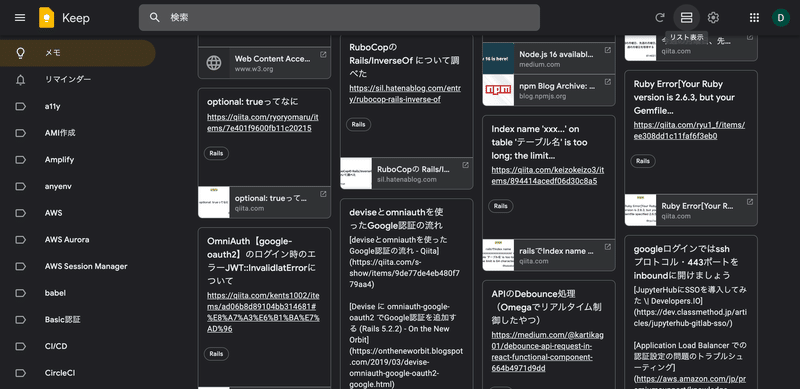Click the bell icon beside リマインダー
800x389 pixels.
(x=20, y=80)
